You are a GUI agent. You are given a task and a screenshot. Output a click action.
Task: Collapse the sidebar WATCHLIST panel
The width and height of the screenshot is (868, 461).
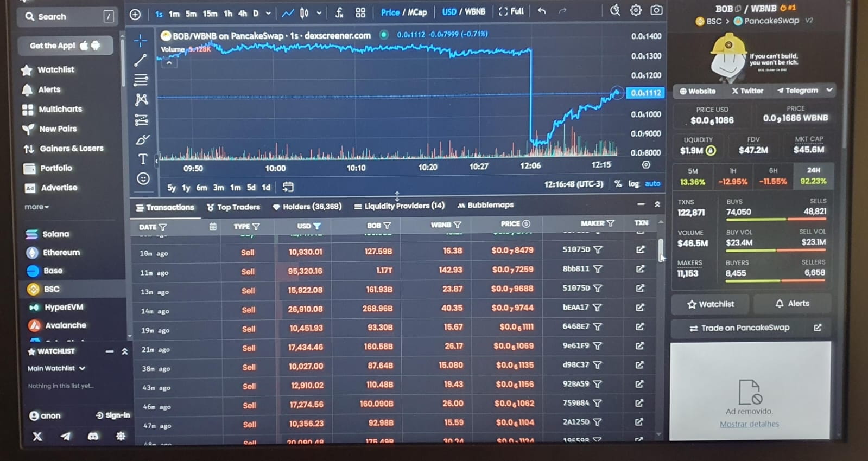point(125,351)
